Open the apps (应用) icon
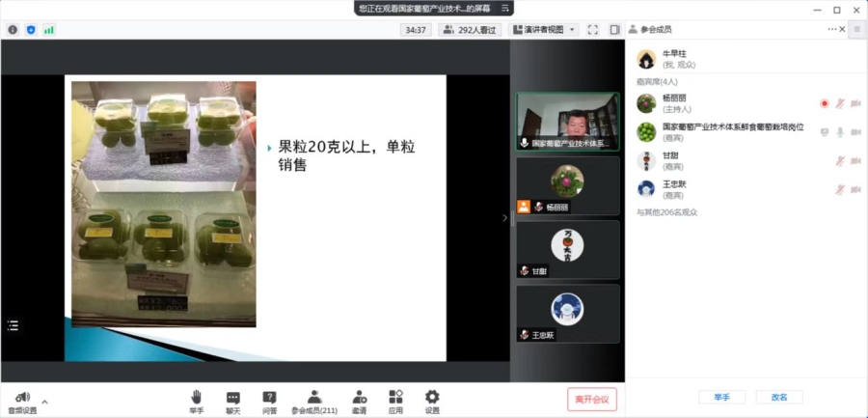Viewport: 868px width, 418px height. [x=395, y=397]
